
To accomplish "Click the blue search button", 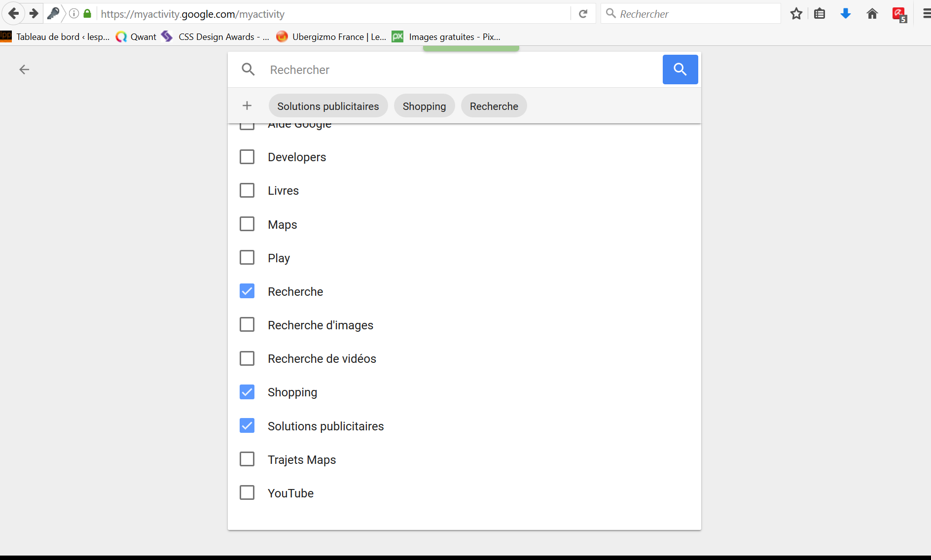I will [680, 70].
